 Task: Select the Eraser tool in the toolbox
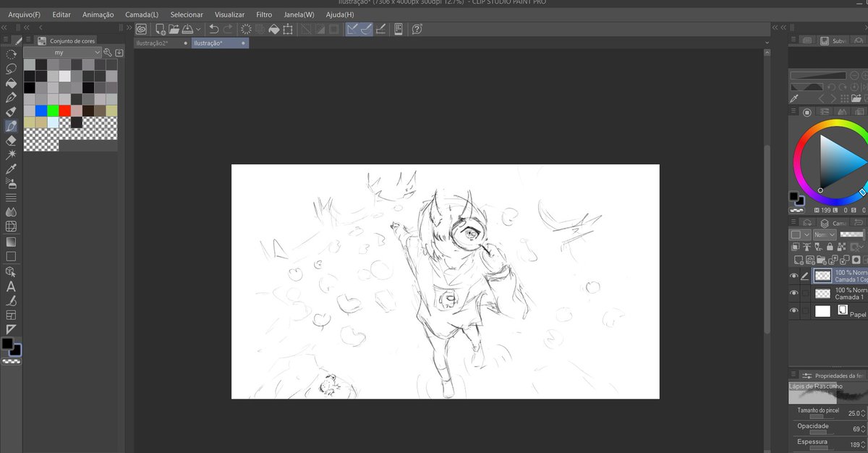11,140
